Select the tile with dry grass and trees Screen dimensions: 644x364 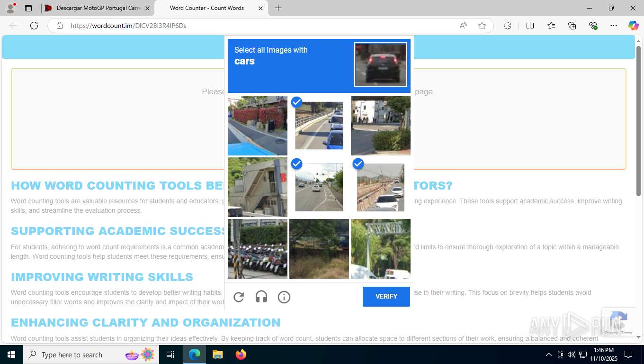(x=319, y=249)
